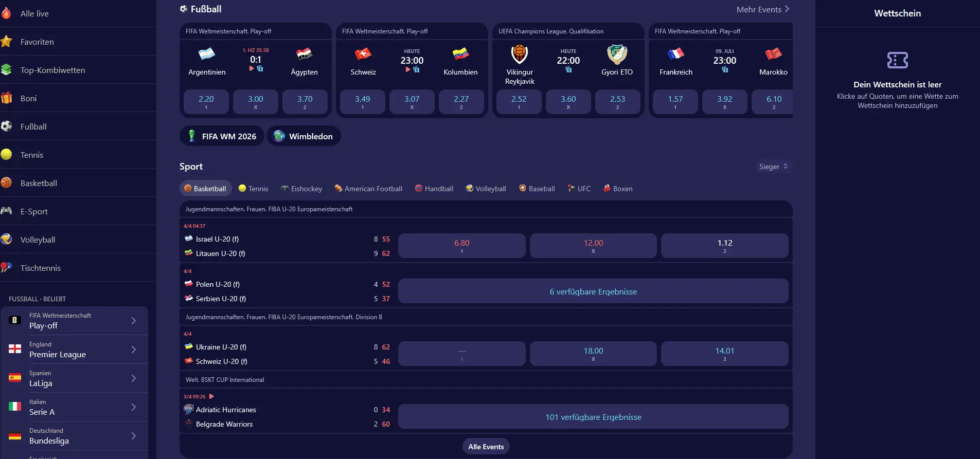The image size is (980, 459).
Task: Bet on Argentinien win at 2.20
Action: (x=206, y=102)
